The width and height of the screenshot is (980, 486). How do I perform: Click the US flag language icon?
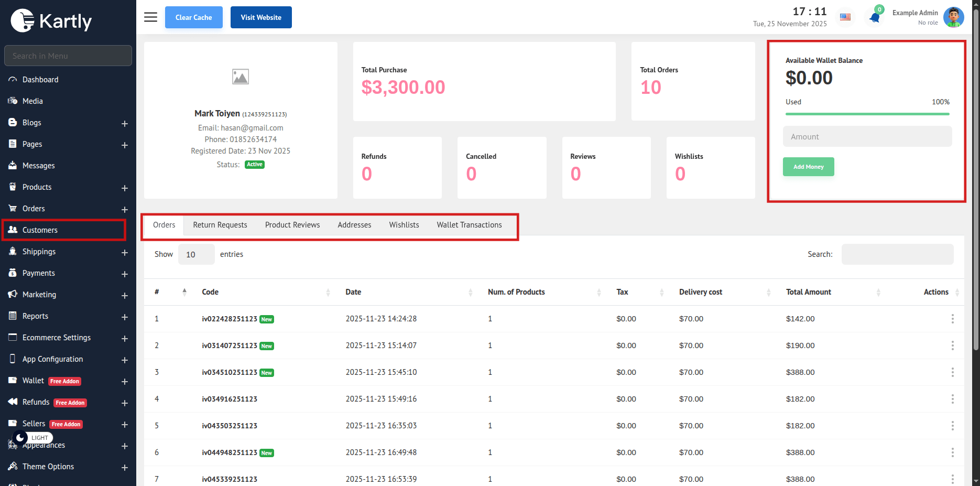pos(845,17)
